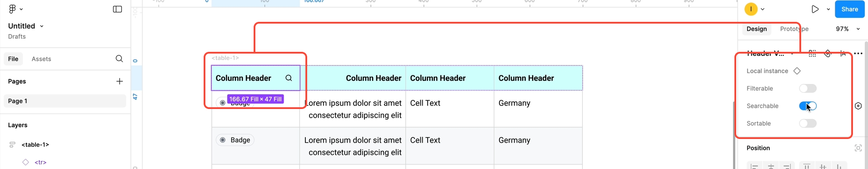The height and width of the screenshot is (169, 868).
Task: Switch to the Assets tab
Action: click(41, 59)
